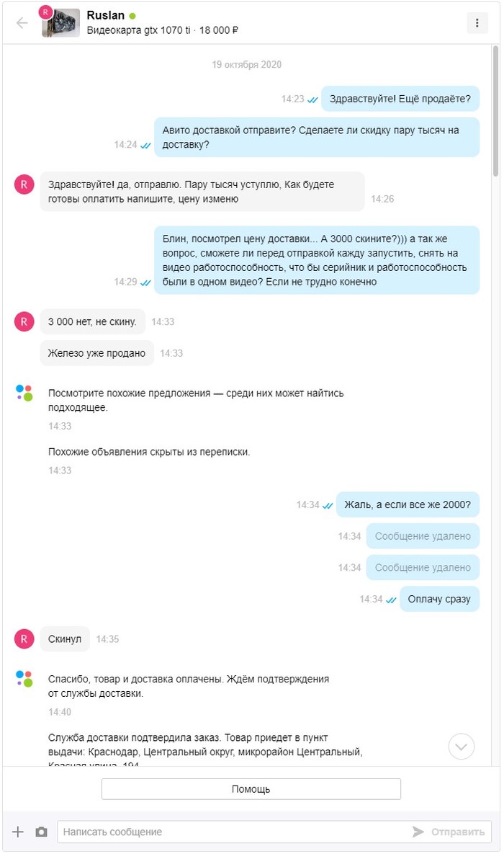Click Ruslan's avatar beside 3 000 нет
504x859 pixels.
(x=24, y=321)
